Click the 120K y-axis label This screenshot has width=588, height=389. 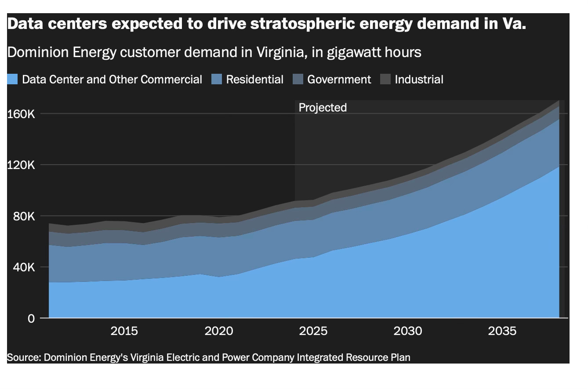[x=21, y=165]
